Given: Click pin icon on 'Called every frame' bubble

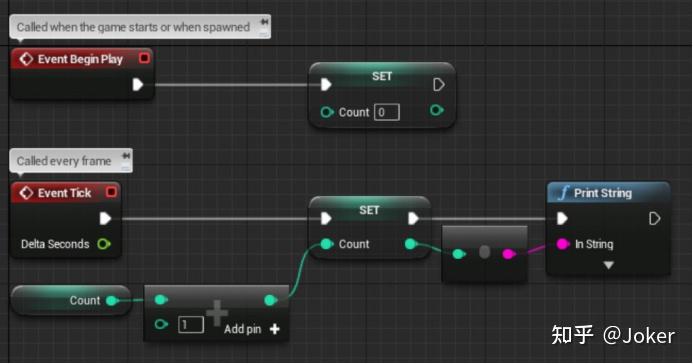Looking at the screenshot, I should tap(126, 155).
